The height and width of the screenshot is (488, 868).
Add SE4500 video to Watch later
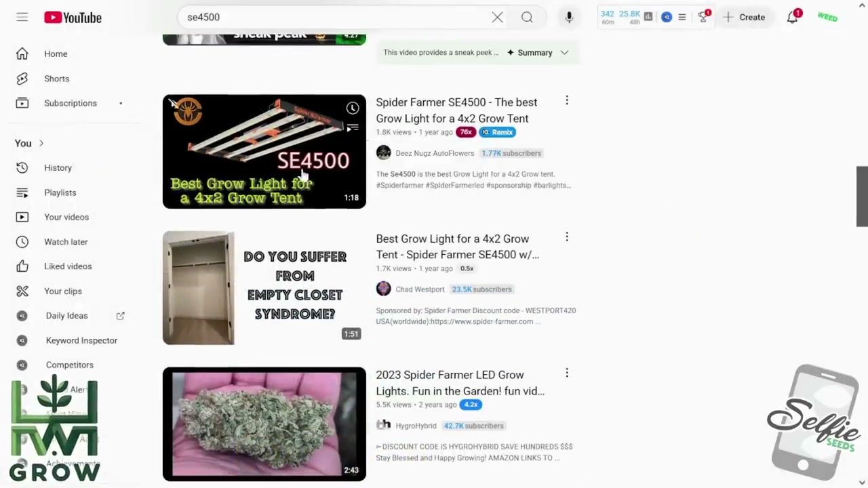(353, 108)
